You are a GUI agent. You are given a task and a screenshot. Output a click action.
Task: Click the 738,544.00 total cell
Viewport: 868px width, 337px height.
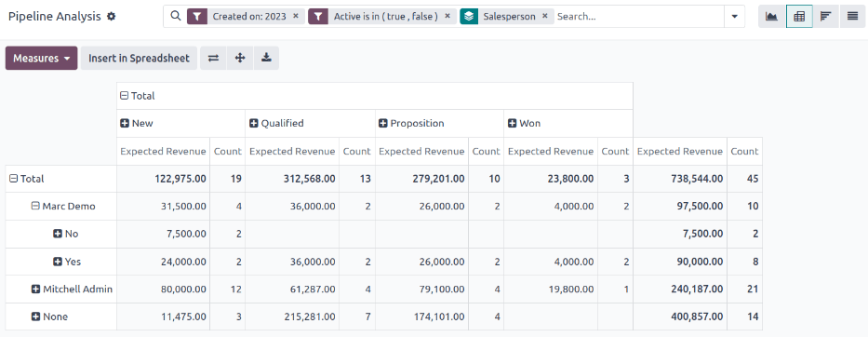tap(680, 179)
